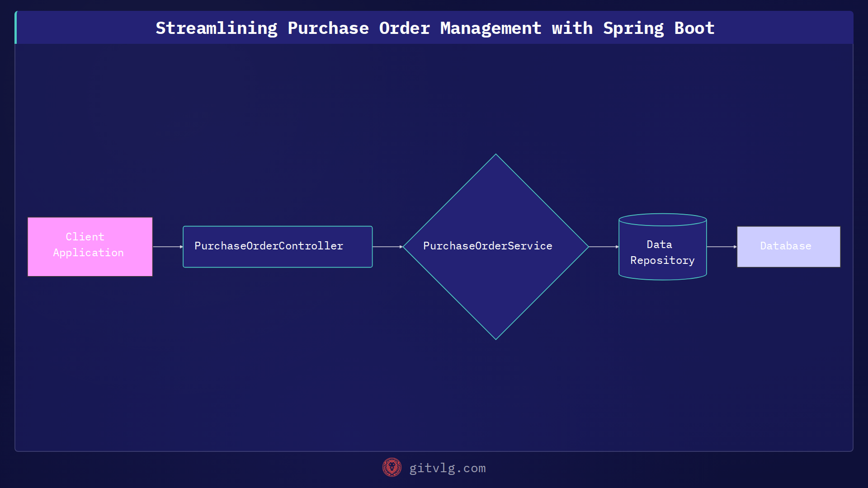Click the title 'Streamlining Purchase Order Management with Spring Boot'
This screenshot has height=488, width=868.
435,28
